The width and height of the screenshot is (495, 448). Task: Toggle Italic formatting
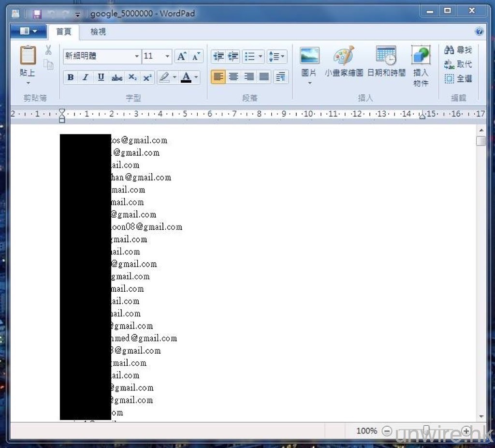pyautogui.click(x=86, y=77)
